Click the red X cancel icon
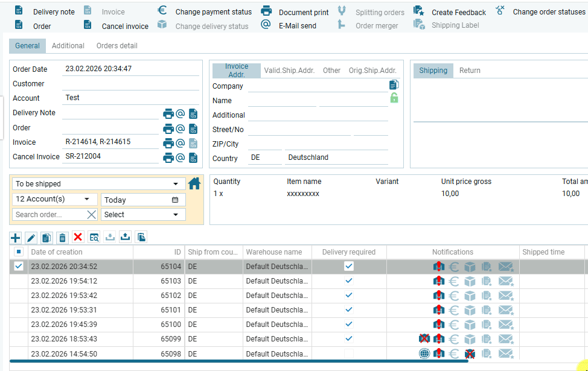 tap(78, 238)
